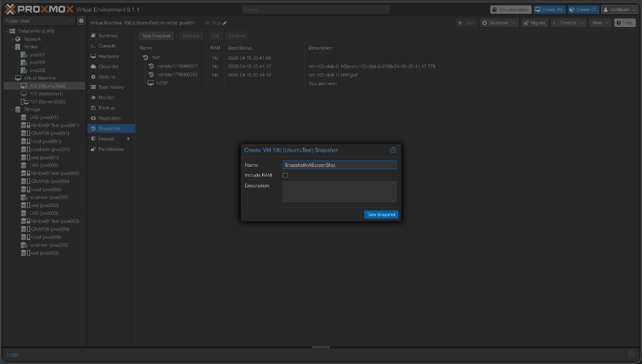Click the Create VM button
The image size is (642, 364).
[549, 9]
